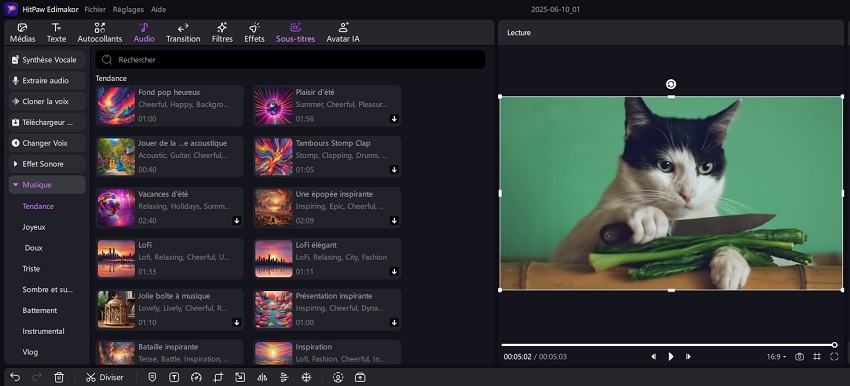The image size is (850, 386).
Task: Click the align lines icon
Action: (x=284, y=377)
